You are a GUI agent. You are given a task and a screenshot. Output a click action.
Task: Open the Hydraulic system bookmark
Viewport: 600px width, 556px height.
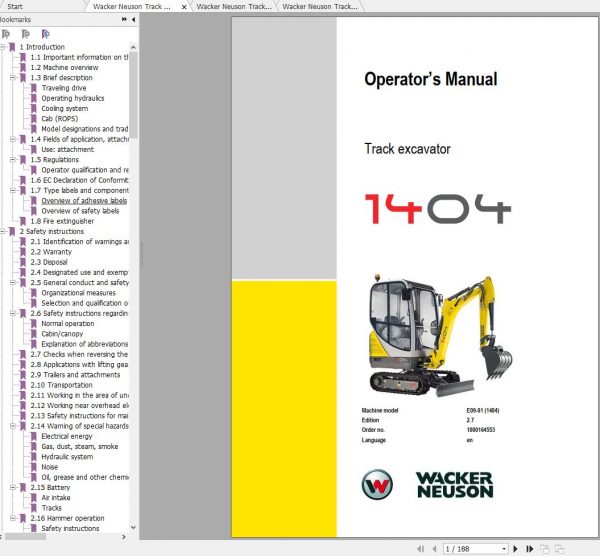[67, 457]
